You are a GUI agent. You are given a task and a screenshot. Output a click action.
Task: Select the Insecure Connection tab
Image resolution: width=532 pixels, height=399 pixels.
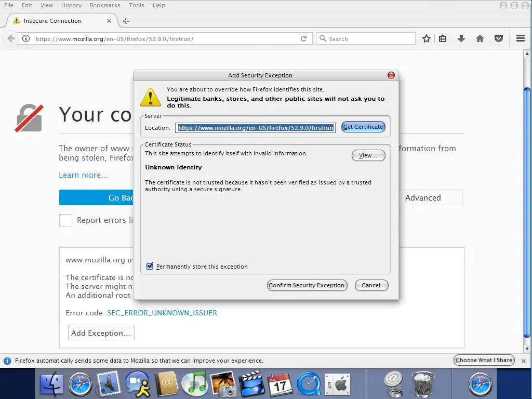click(61, 21)
